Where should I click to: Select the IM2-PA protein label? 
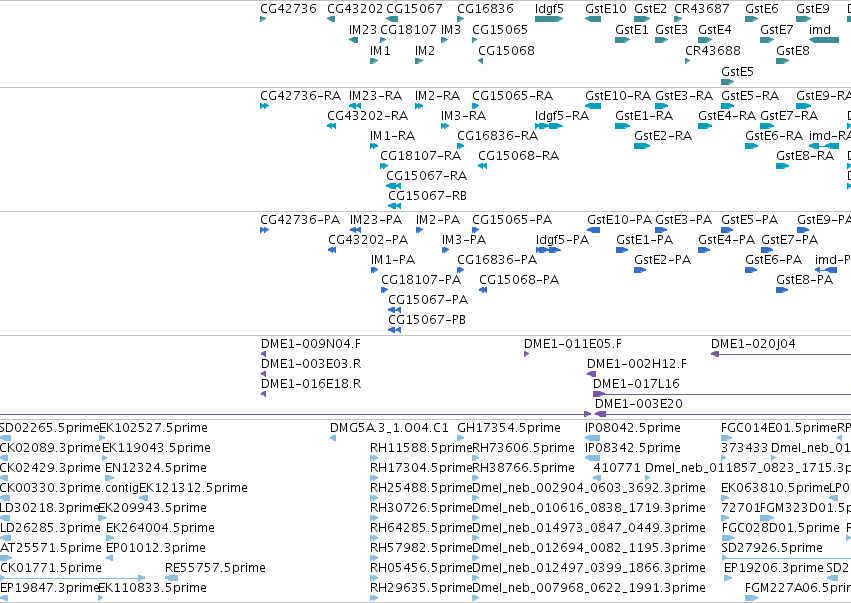point(438,220)
